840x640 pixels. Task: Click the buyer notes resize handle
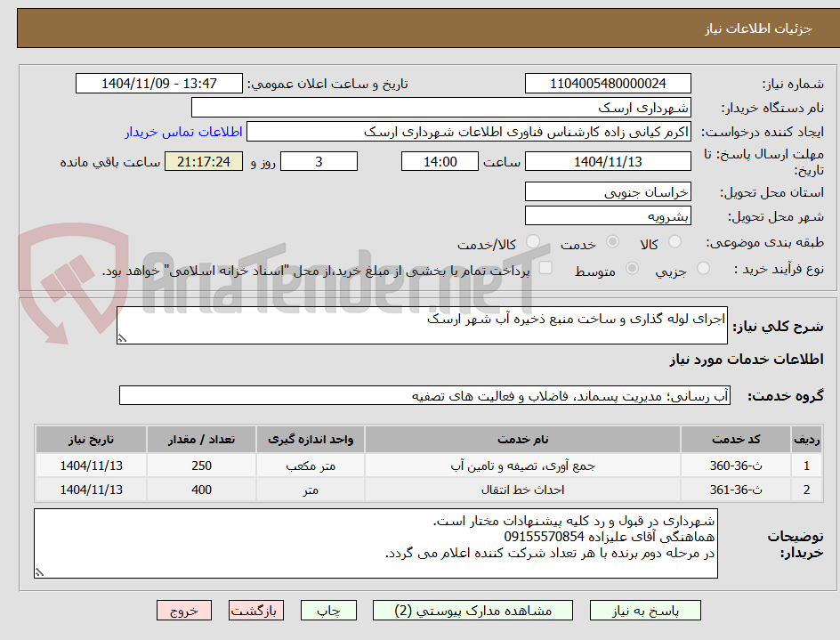tap(40, 572)
